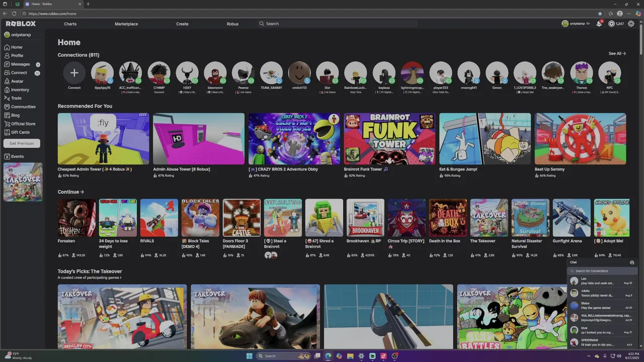Open Events in the left sidebar
The width and height of the screenshot is (644, 362).
14,156
